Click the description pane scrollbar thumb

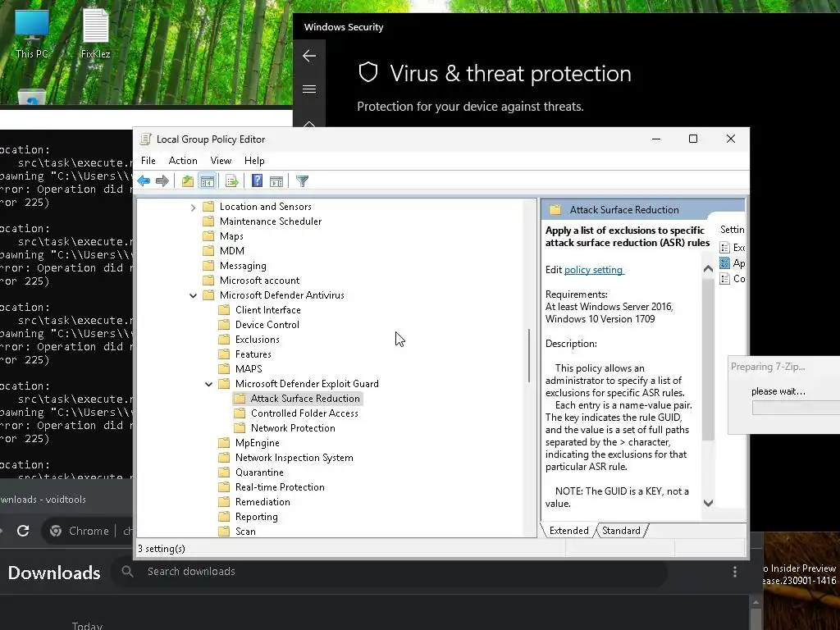tap(708, 359)
